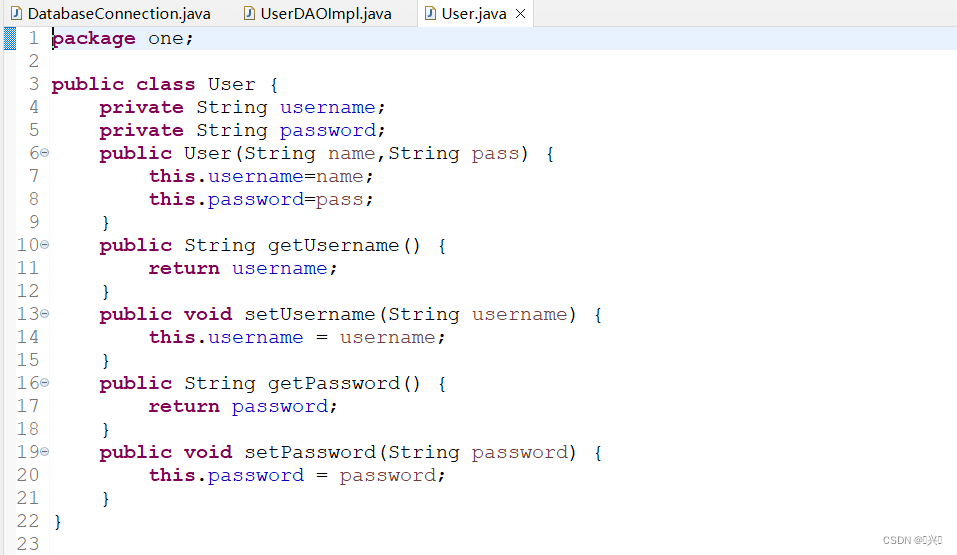The image size is (957, 555).
Task: Collapse the User constructor at line 6
Action: click(x=45, y=153)
